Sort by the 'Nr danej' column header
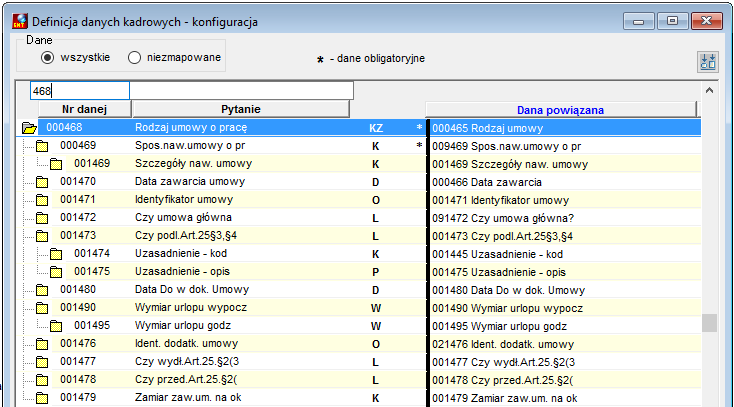Viewport: 734px width, 407px height. click(84, 109)
